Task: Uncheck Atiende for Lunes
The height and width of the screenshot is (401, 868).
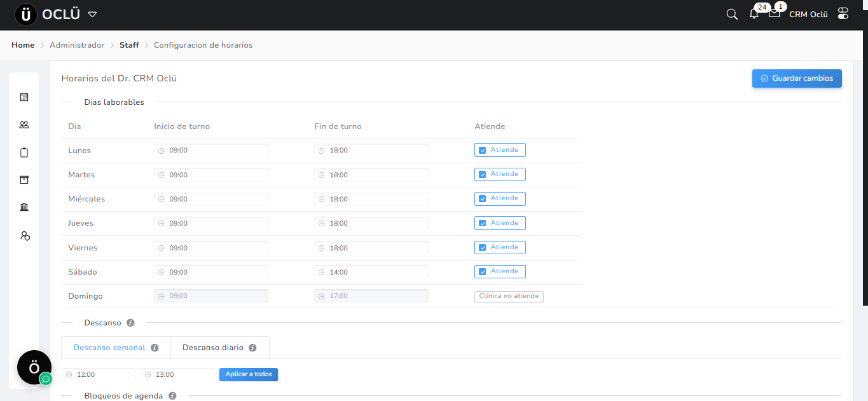Action: click(483, 151)
